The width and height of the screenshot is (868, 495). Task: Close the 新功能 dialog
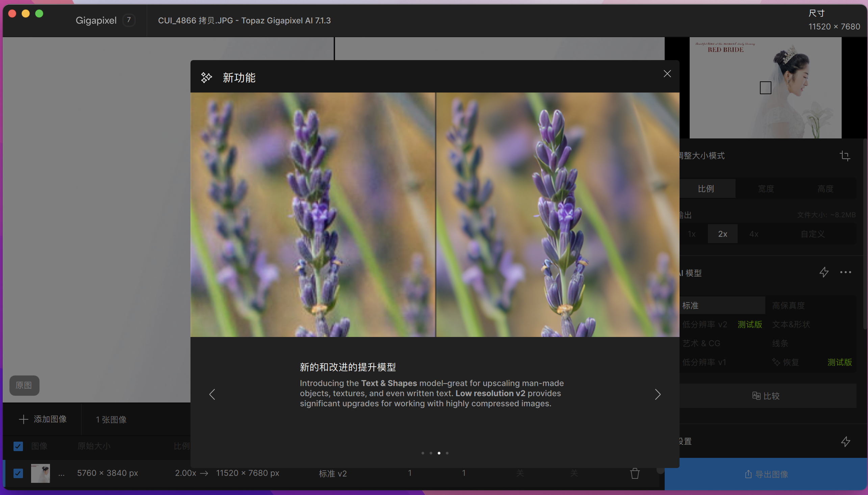coord(667,74)
